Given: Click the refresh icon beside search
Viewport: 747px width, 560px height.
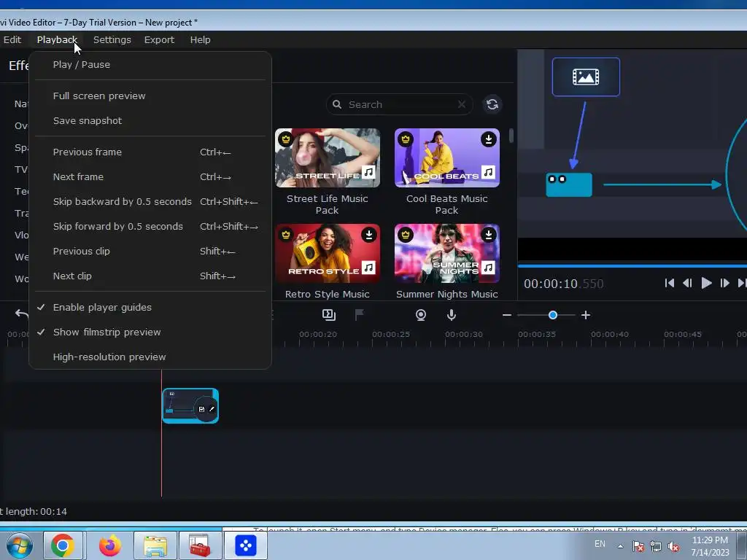Looking at the screenshot, I should 492,104.
